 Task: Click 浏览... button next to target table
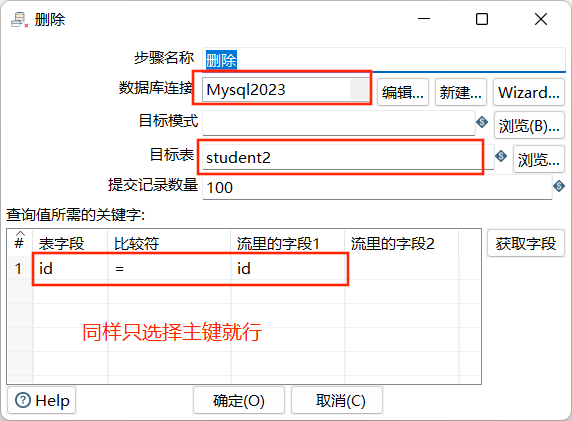point(538,159)
